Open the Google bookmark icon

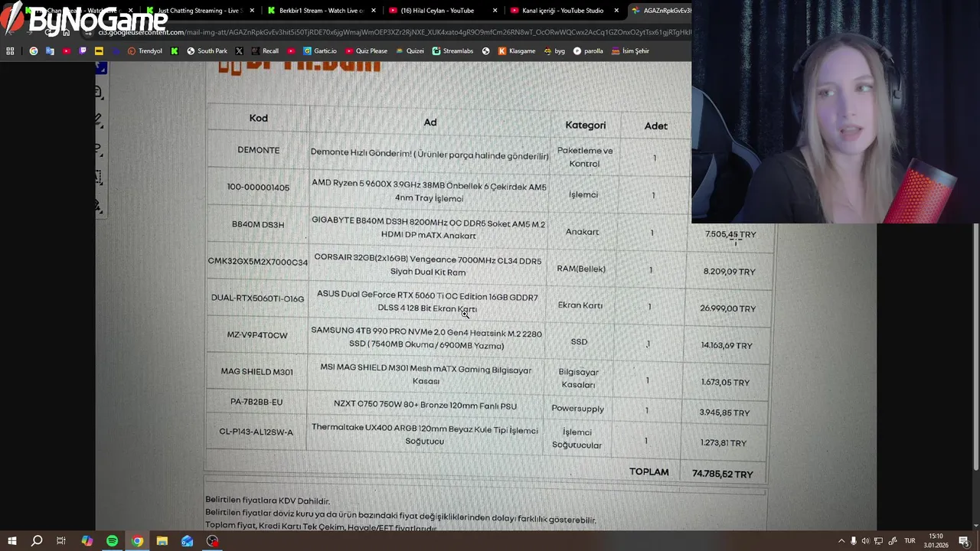pos(33,51)
